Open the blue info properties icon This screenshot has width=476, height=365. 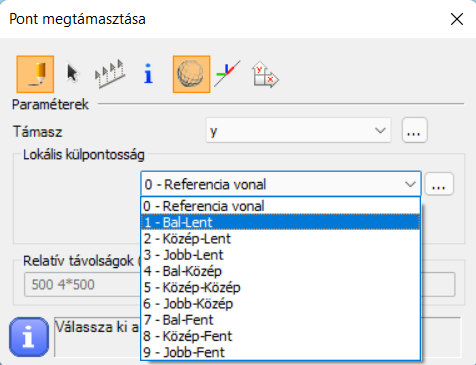tap(148, 74)
